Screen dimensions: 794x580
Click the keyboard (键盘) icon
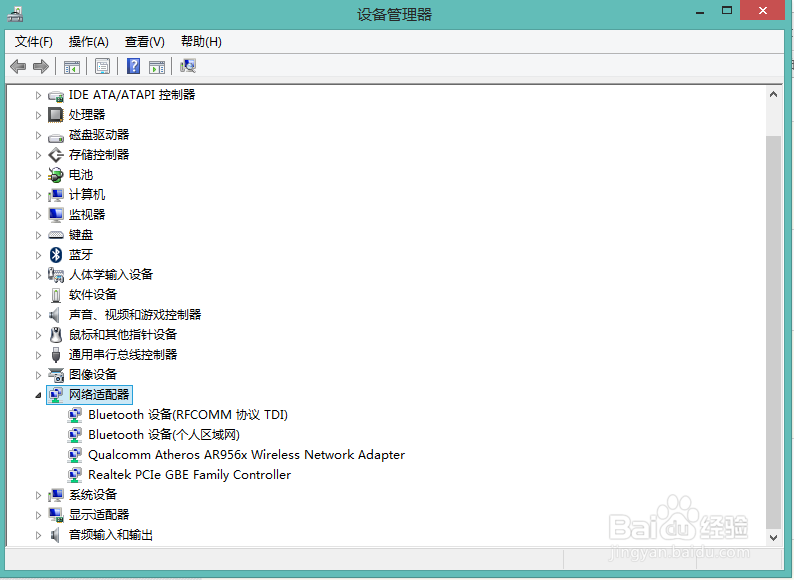pos(56,235)
